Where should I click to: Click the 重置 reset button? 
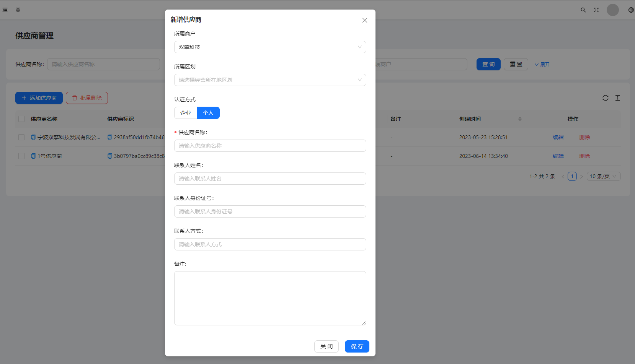(516, 64)
